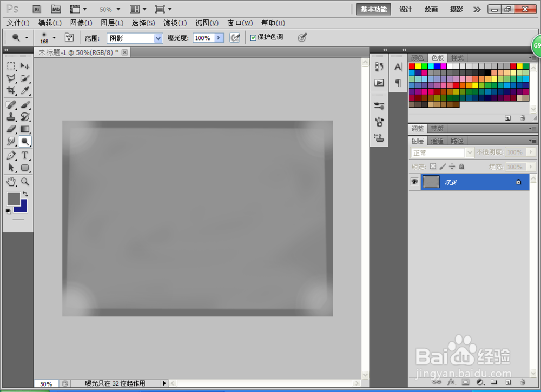This screenshot has height=392, width=541.
Task: Launch Mini Bridge
Action: click(x=56, y=9)
